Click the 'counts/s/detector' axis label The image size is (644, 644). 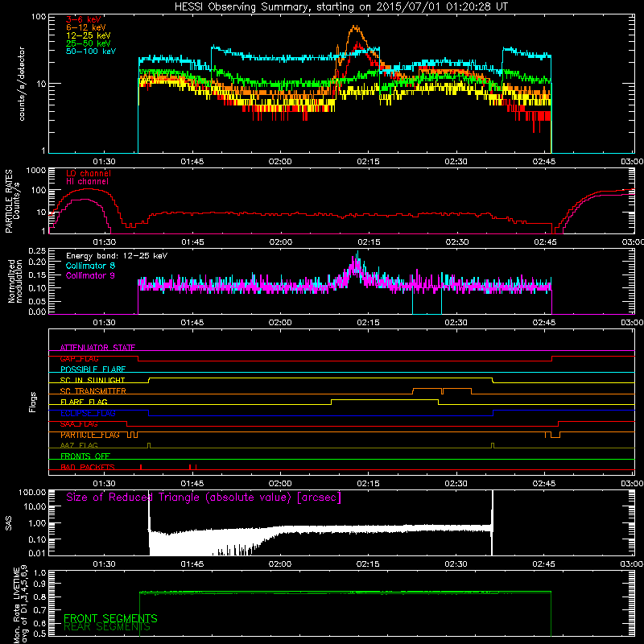pos(22,84)
